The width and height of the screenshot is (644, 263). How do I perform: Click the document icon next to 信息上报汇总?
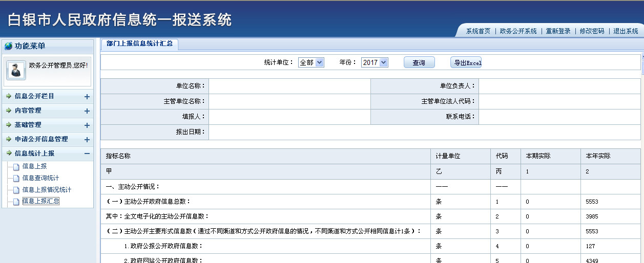(x=16, y=202)
